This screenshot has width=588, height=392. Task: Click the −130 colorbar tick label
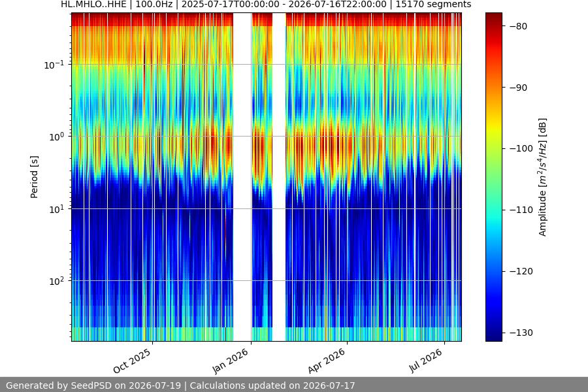pos(521,333)
